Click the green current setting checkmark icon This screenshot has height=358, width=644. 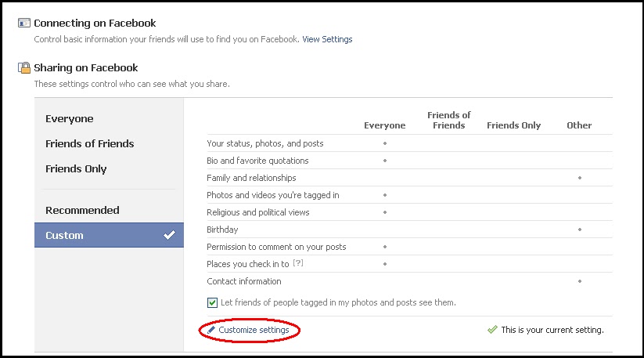pos(492,331)
